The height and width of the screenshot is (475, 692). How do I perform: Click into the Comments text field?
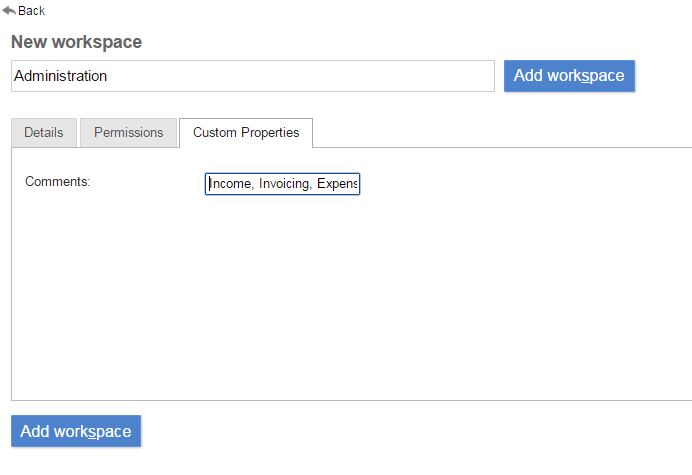[282, 184]
